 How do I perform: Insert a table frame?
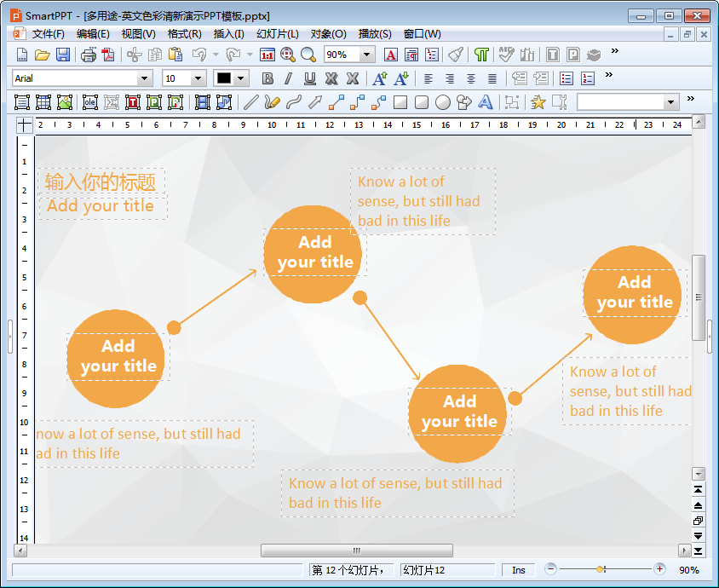tap(43, 102)
